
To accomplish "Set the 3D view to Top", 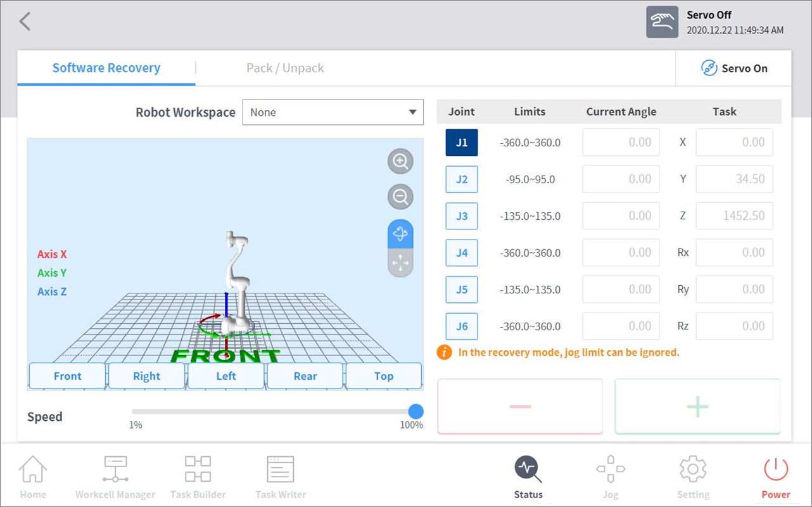I will [x=383, y=376].
